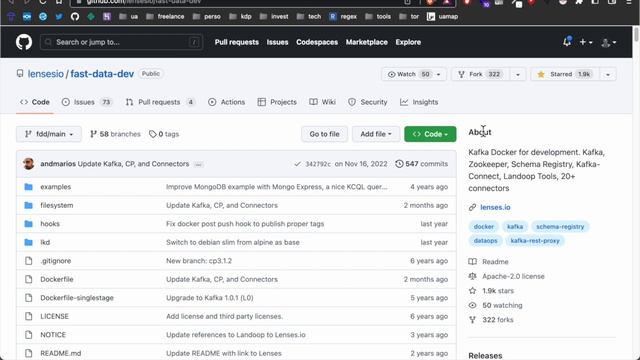
Task: Open Issues in top navigation
Action: pos(278,42)
